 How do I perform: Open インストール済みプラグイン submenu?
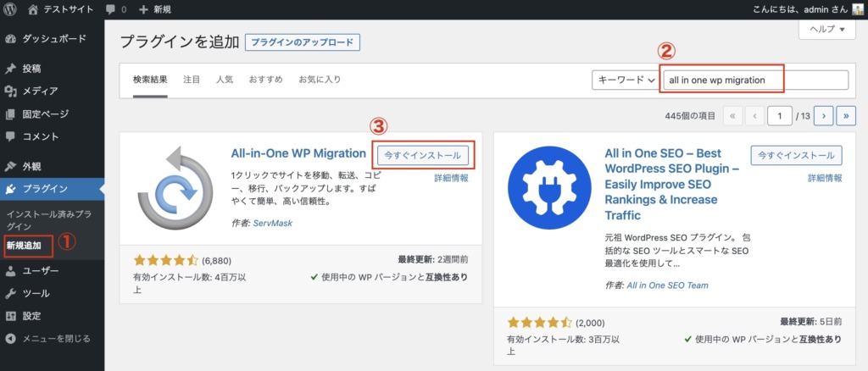49,219
